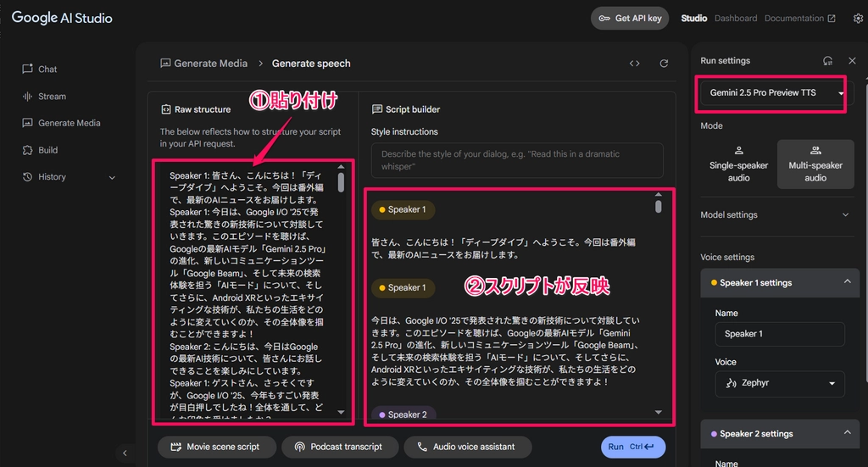This screenshot has height=467, width=868.
Task: Click the key icon on Get API key
Action: click(x=604, y=19)
